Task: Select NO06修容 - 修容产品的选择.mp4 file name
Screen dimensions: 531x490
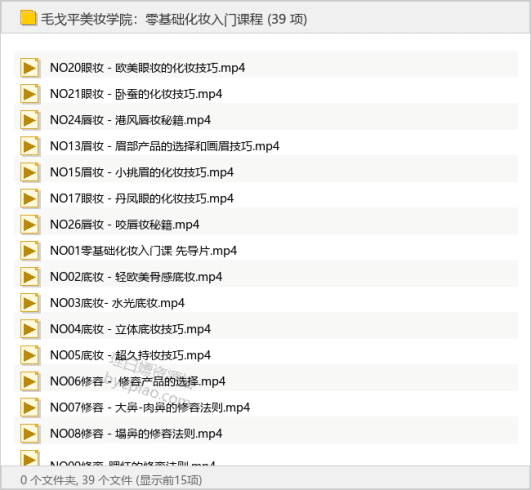Action: (137, 382)
